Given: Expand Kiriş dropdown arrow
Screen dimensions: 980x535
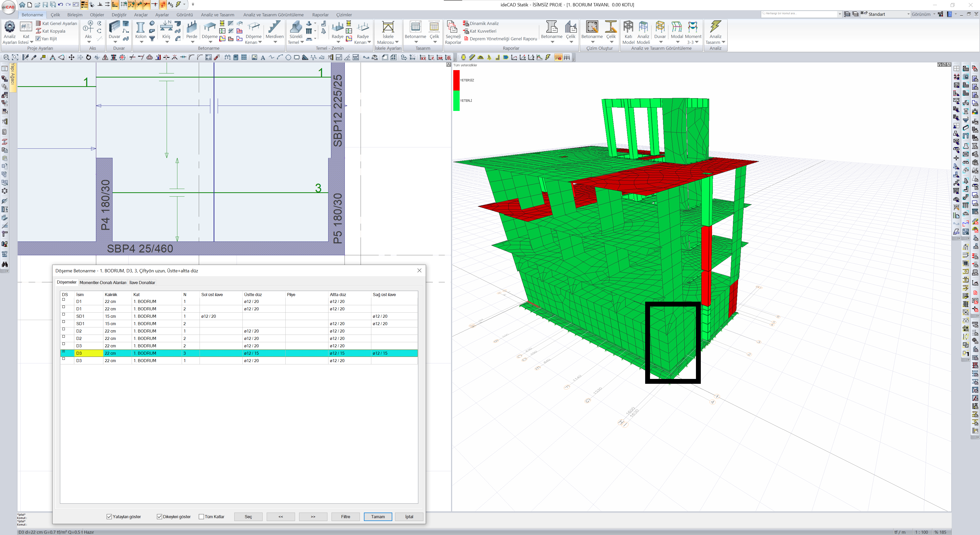Looking at the screenshot, I should coord(167,42).
